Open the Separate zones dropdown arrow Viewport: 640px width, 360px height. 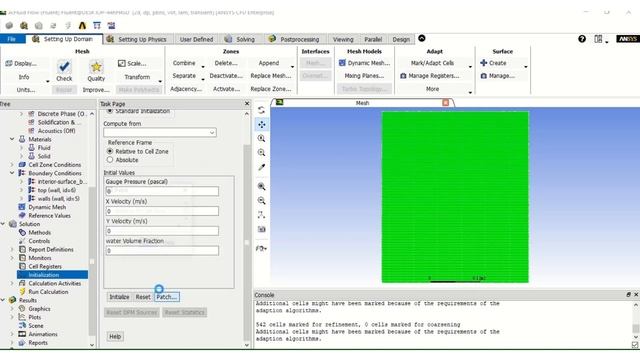[x=202, y=79]
